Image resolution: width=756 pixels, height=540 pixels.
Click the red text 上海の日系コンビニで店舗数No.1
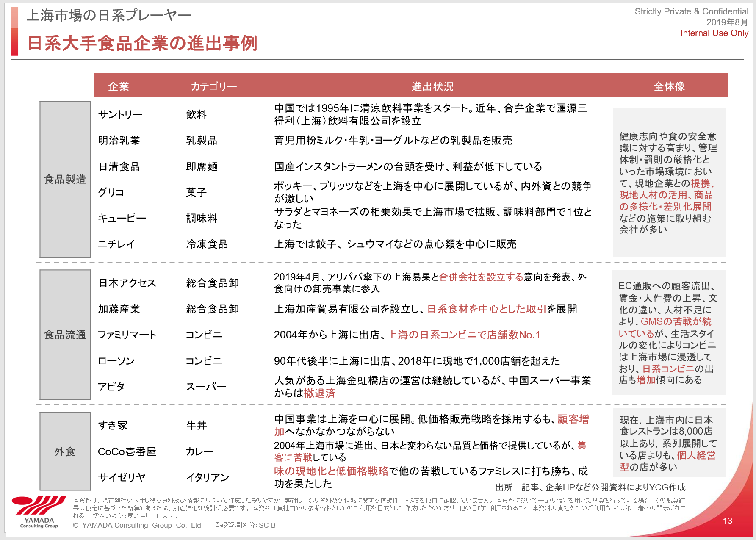coord(464,335)
